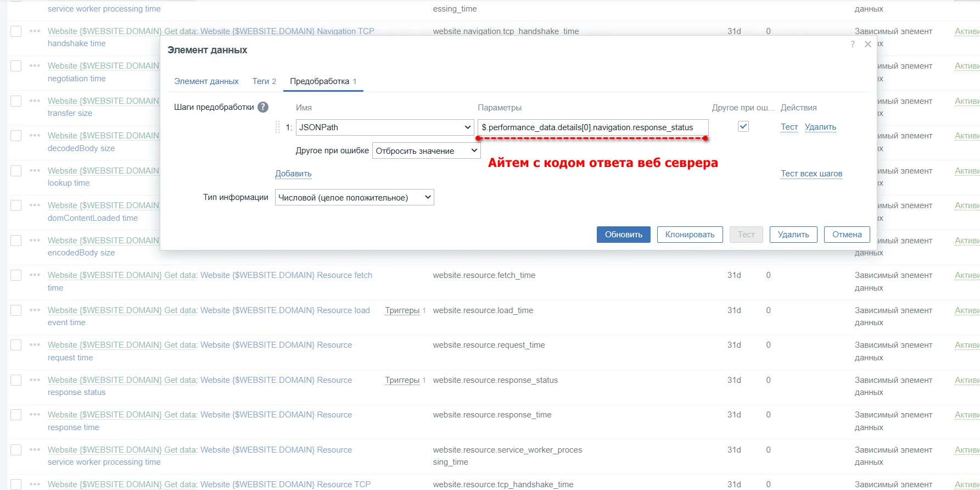Open the Тип информации dropdown
The image size is (980, 490).
pyautogui.click(x=355, y=198)
